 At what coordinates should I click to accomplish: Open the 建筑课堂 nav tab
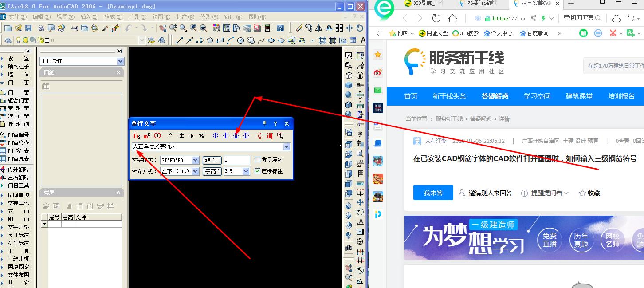579,96
